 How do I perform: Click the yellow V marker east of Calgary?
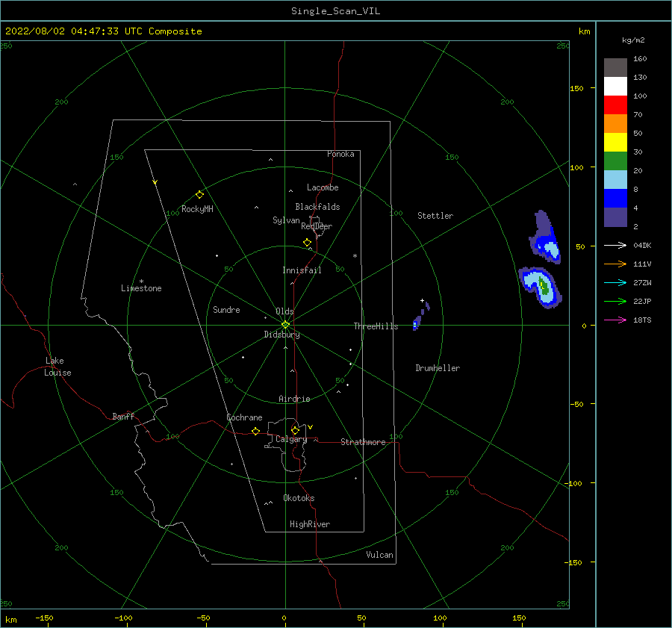point(311,427)
